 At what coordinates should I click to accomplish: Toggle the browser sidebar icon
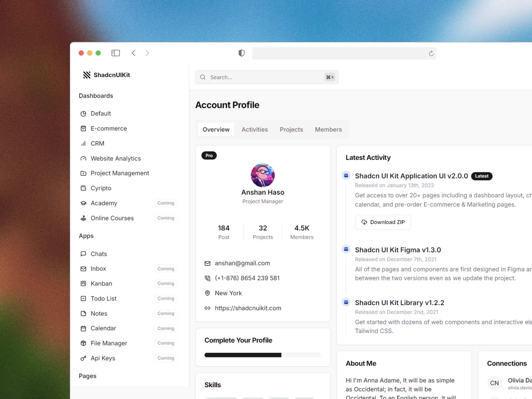click(116, 53)
